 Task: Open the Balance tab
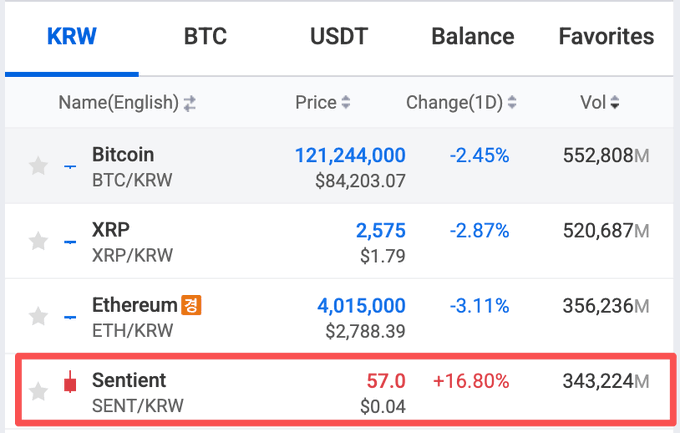[x=472, y=38]
